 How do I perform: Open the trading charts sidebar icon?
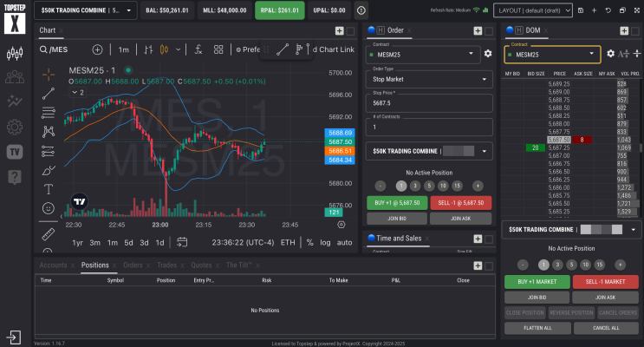click(x=15, y=53)
